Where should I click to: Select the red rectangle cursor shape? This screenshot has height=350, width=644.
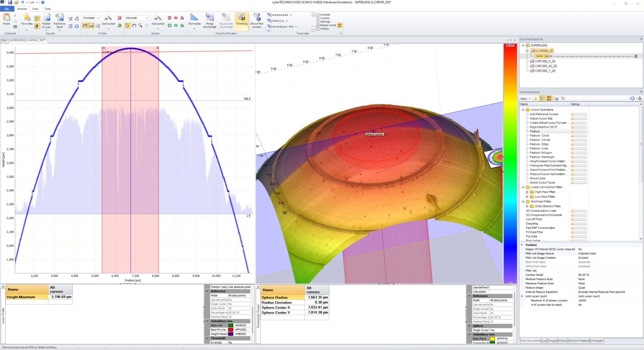coord(169,18)
